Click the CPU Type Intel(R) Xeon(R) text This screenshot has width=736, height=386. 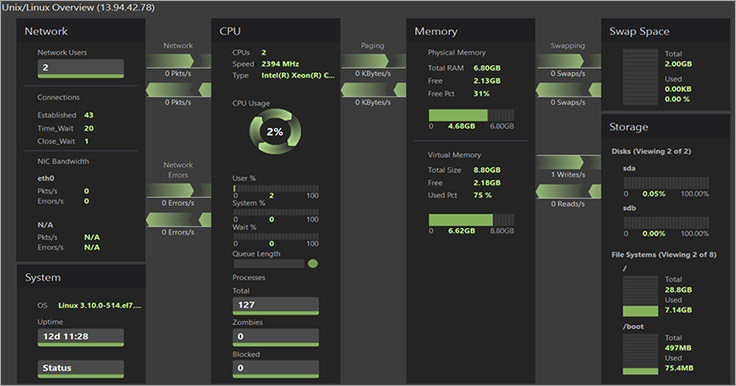[x=298, y=75]
